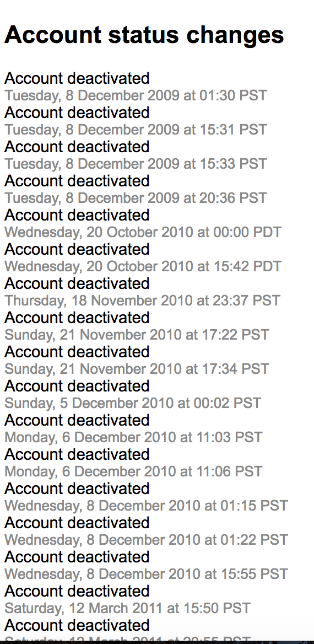Click Account deactivated above Thursday 18 November
The image size is (314, 644).
tap(77, 283)
